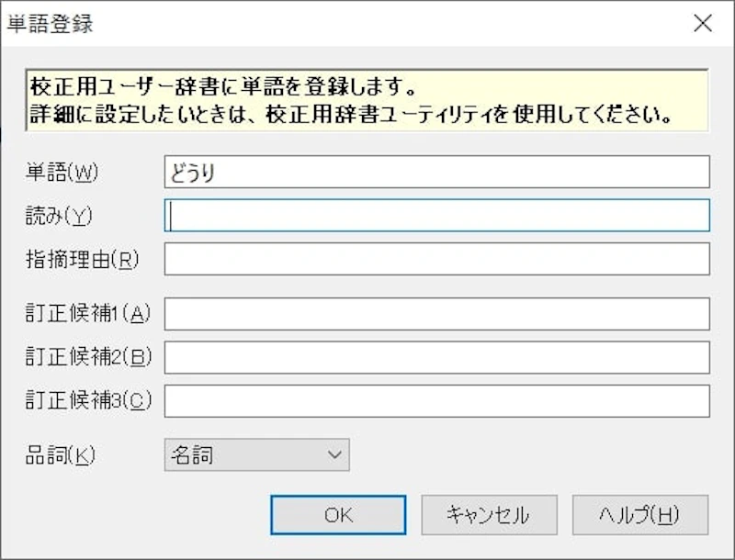Image resolution: width=735 pixels, height=560 pixels.
Task: Close the 単語登録 dialog window
Action: [x=703, y=24]
